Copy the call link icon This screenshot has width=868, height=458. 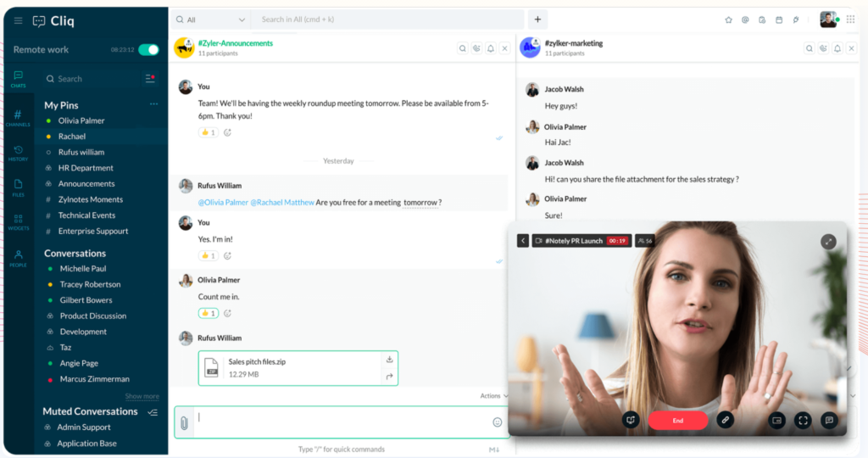point(726,421)
